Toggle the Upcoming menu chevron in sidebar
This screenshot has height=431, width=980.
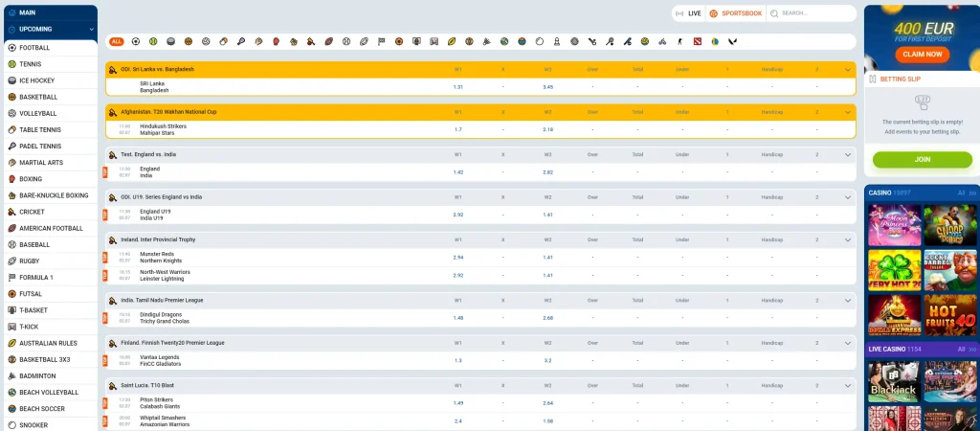coord(91,30)
